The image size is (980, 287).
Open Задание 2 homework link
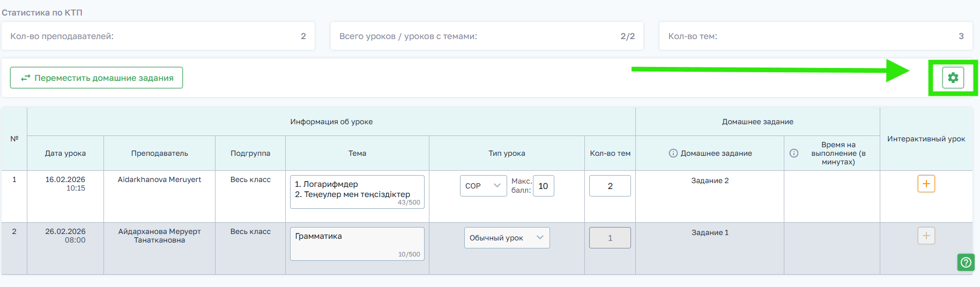[x=710, y=181]
